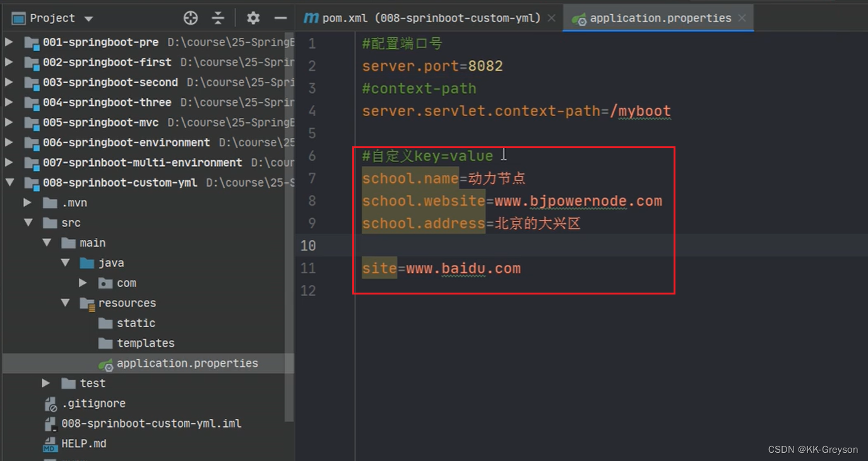Click the /myboot context-path value

(639, 112)
